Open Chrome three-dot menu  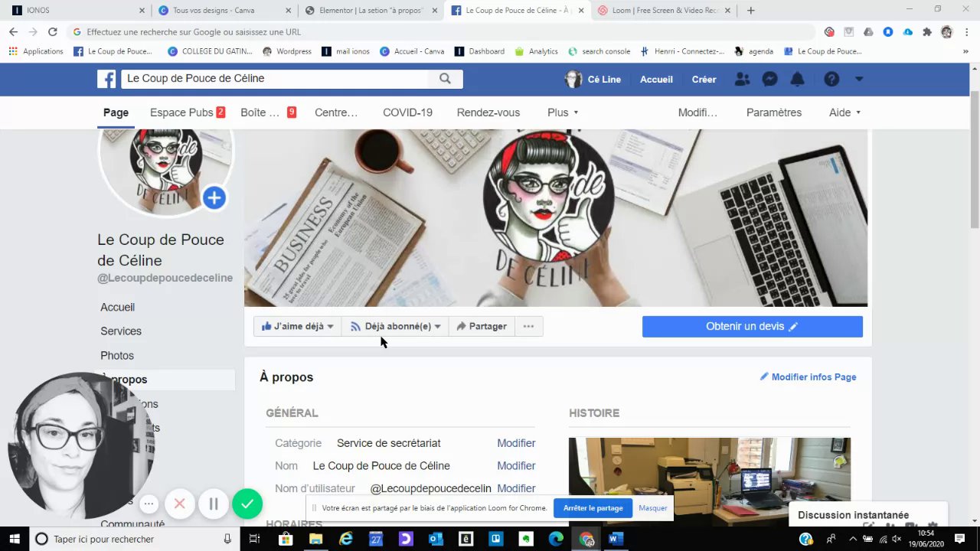pos(966,32)
